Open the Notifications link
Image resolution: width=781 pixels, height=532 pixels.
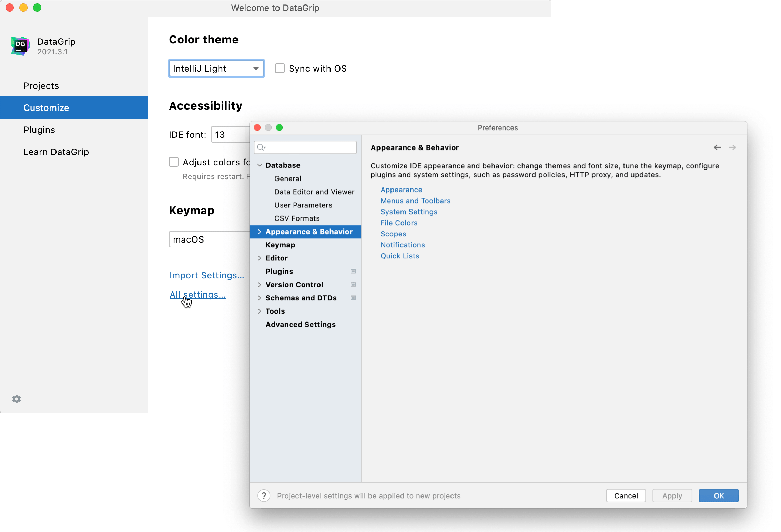(x=403, y=245)
